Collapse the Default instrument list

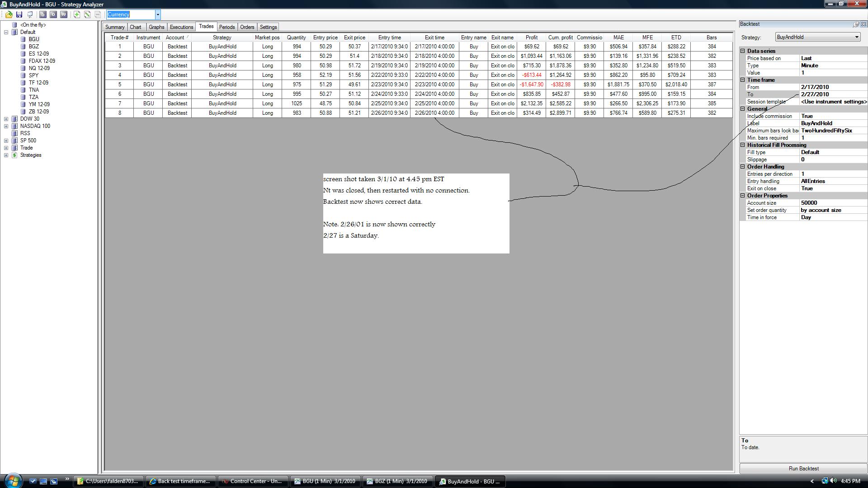pos(6,32)
